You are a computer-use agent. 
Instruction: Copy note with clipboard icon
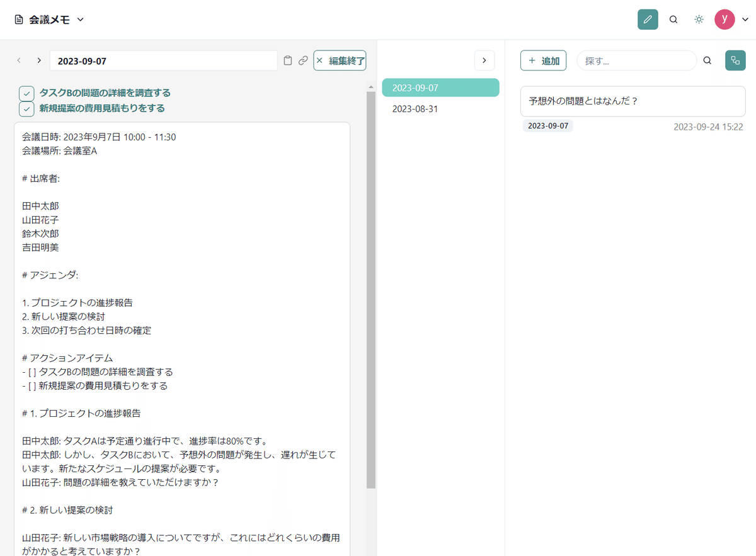point(288,60)
